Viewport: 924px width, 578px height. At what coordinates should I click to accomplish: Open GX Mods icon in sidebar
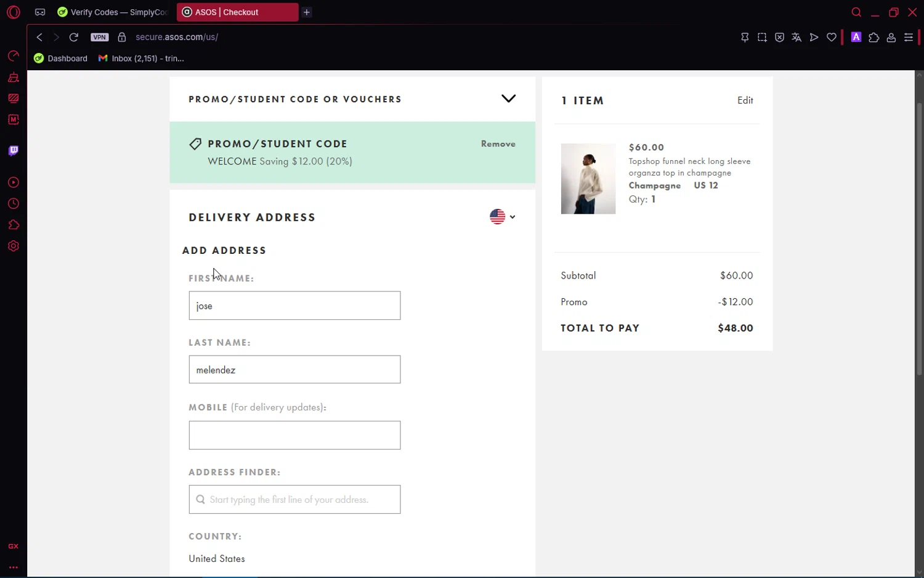14,120
